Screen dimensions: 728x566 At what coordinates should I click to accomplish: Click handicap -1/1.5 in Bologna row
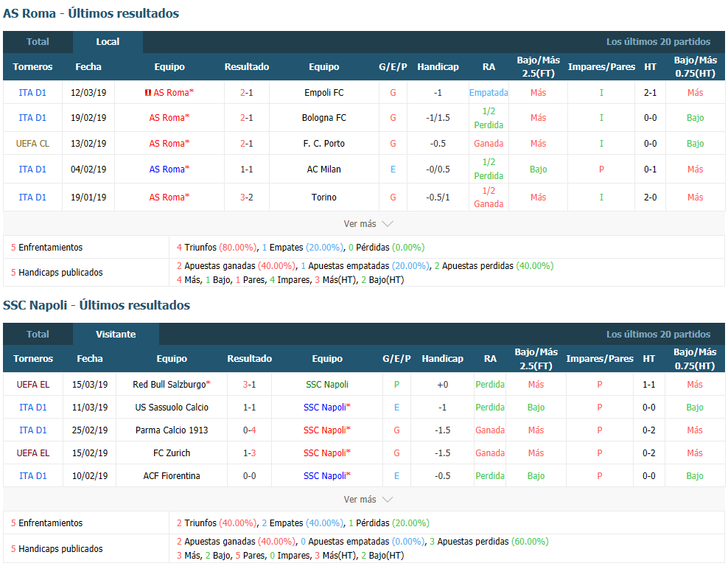coord(438,118)
